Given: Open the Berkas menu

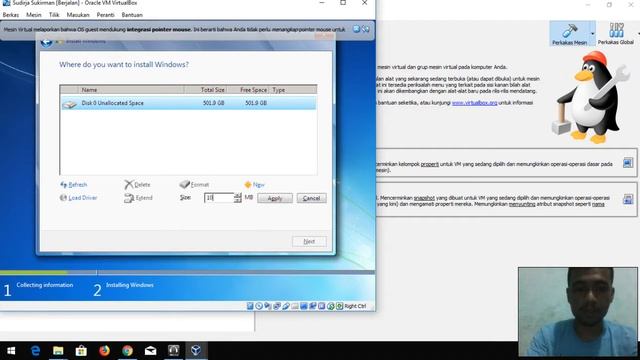Looking at the screenshot, I should pos(11,15).
